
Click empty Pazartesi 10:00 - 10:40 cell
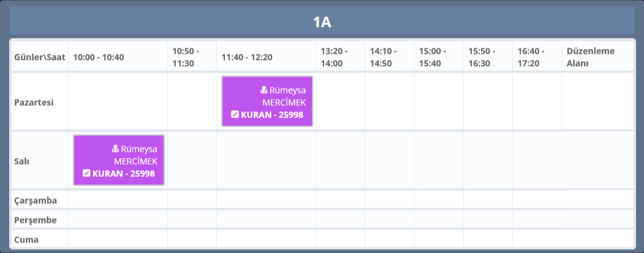pyautogui.click(x=118, y=102)
